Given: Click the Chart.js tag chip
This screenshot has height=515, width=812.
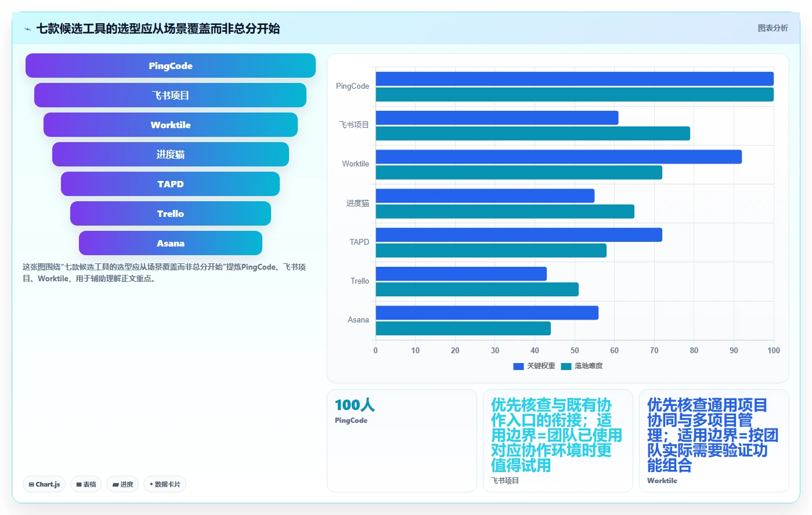Looking at the screenshot, I should click(44, 484).
